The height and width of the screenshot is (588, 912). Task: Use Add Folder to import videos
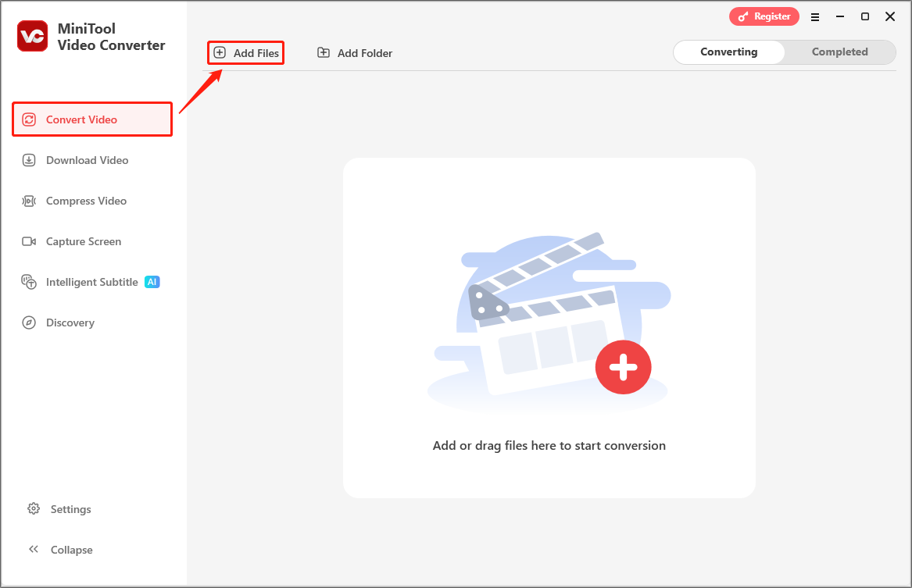click(354, 52)
